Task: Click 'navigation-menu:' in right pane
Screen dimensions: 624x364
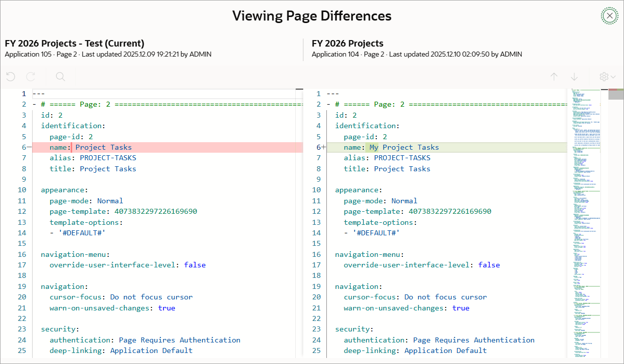Action: [x=369, y=254]
